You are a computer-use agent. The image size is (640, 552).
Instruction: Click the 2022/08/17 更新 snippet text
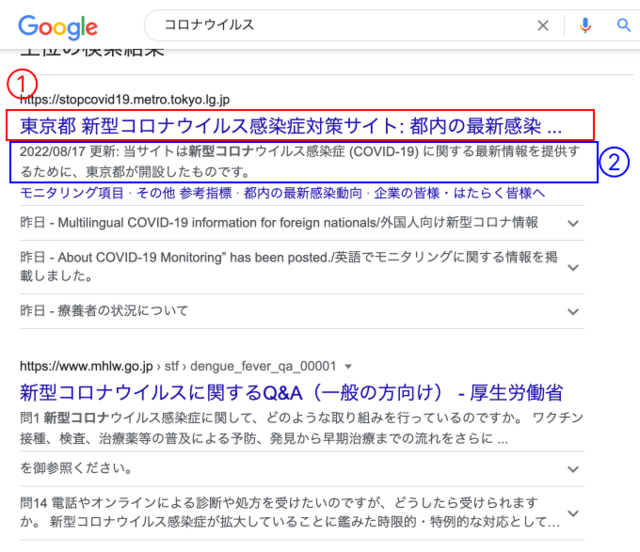[300, 162]
